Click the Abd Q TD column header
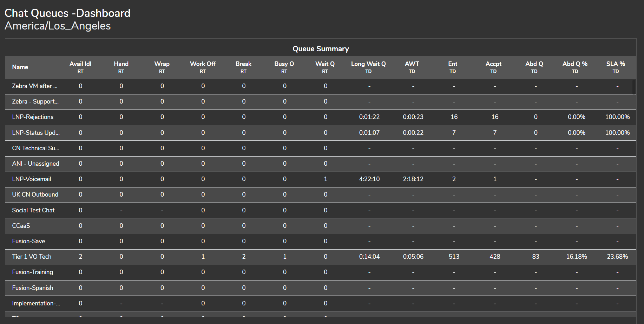Viewport: 644px width, 324px height. (534, 67)
